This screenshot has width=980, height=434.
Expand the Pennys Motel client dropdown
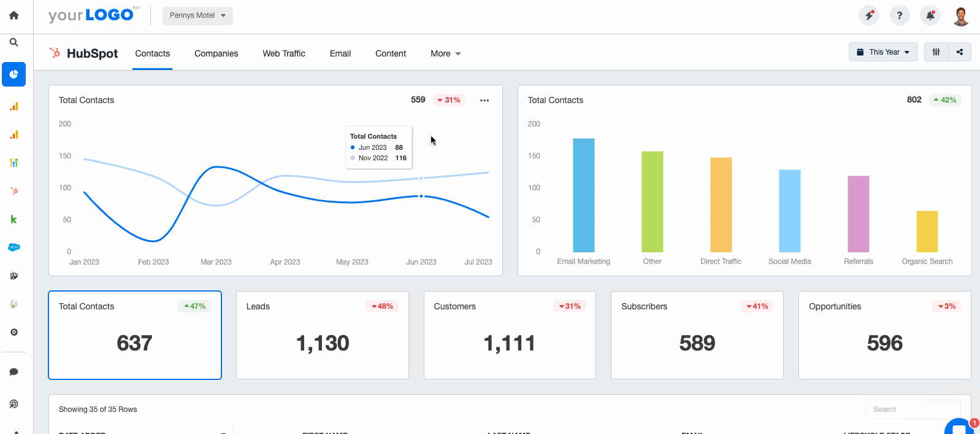pos(197,15)
